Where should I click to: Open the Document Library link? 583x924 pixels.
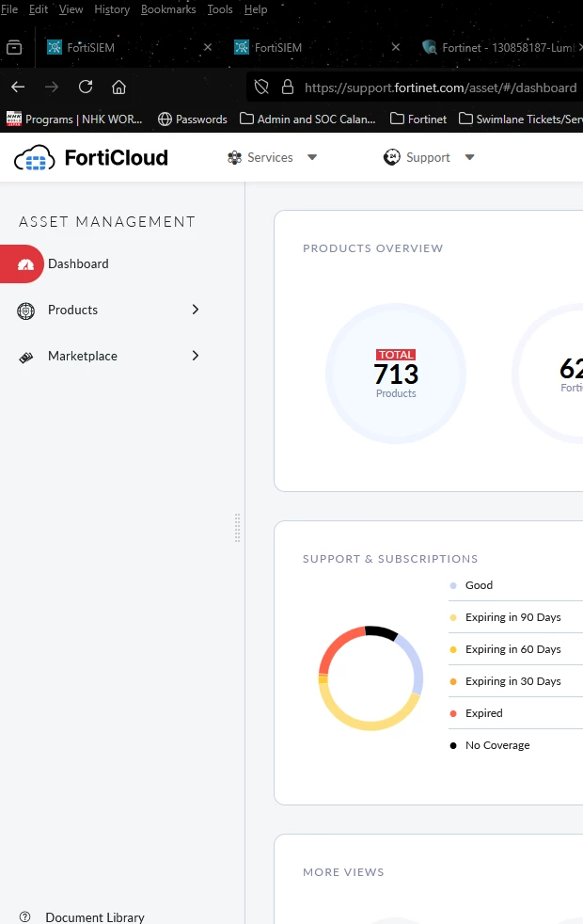coord(95,916)
